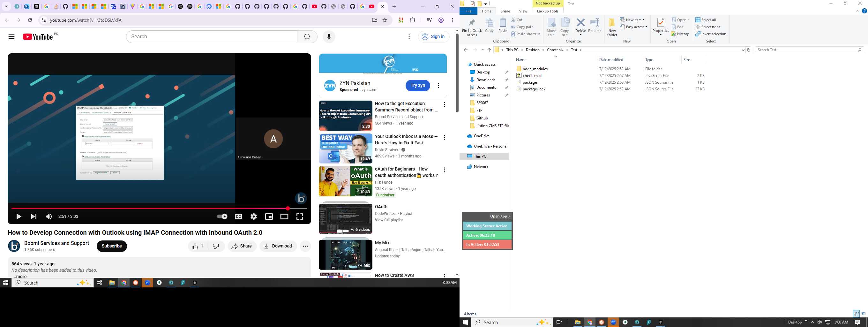Screen dimensions: 868x327
Task: Dislike the video
Action: (x=216, y=246)
